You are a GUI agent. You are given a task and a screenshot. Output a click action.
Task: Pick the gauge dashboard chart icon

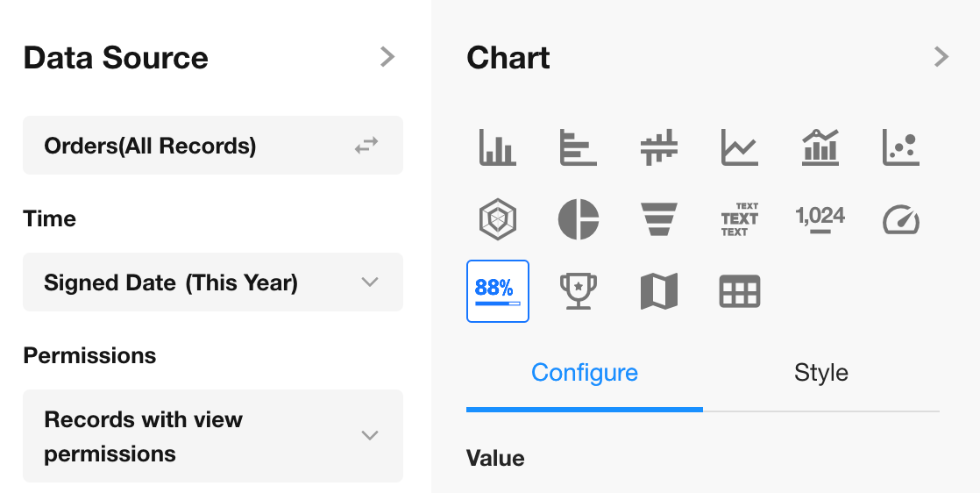pos(901,218)
